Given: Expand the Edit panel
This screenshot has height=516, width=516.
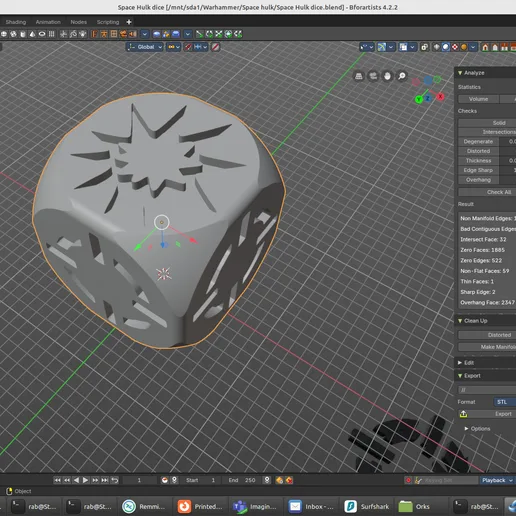Looking at the screenshot, I should point(460,362).
